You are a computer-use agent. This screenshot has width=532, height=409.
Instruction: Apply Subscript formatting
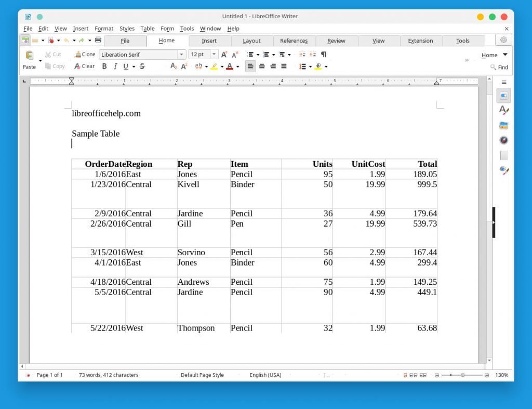pyautogui.click(x=174, y=66)
